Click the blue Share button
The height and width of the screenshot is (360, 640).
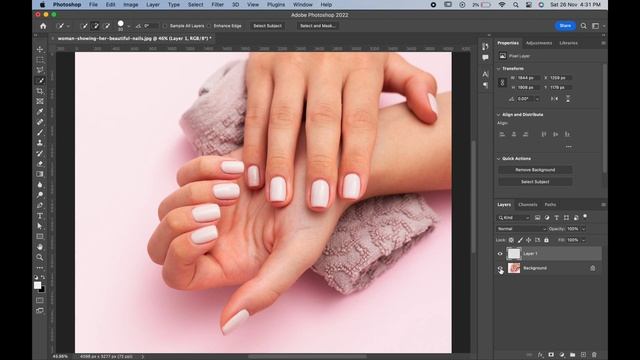pos(565,26)
